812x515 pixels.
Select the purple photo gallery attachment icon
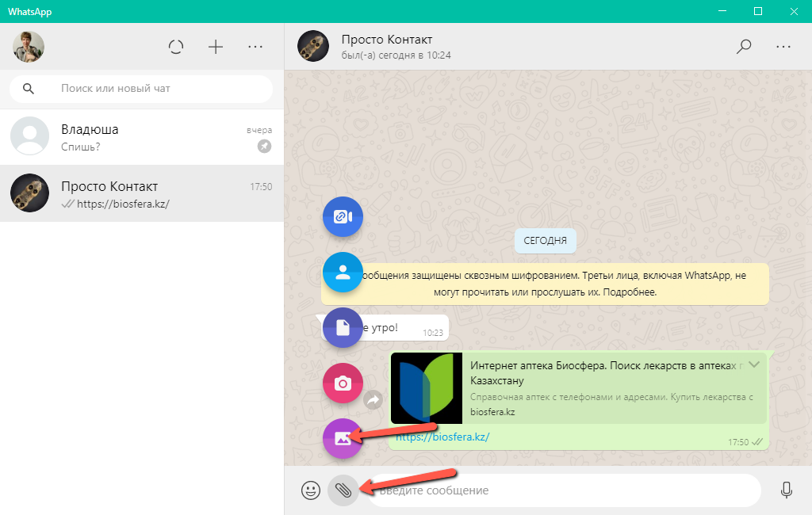[x=343, y=438]
